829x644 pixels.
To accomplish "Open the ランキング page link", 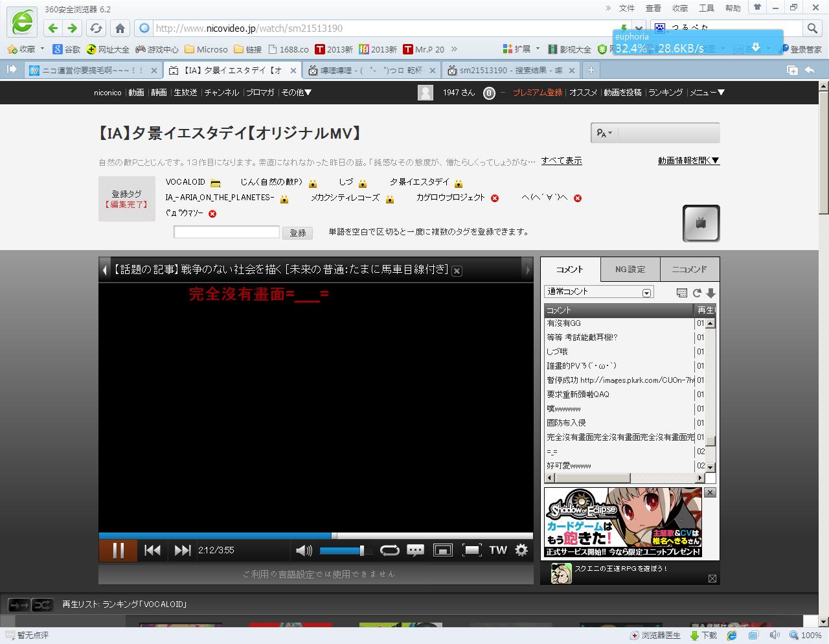I will [x=665, y=93].
